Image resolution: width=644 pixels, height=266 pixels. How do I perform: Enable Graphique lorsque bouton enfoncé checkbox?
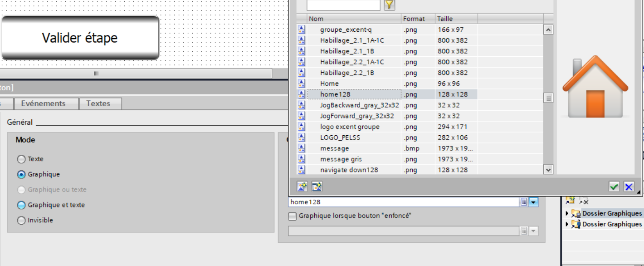pos(293,217)
